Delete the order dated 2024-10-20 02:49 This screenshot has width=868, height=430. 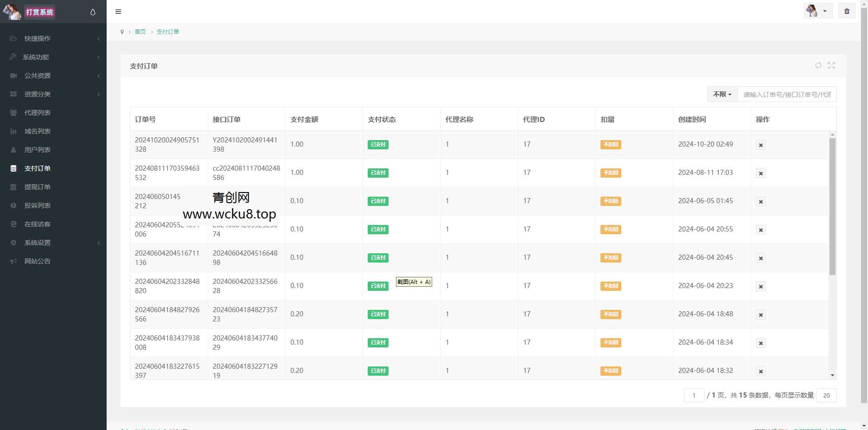[x=760, y=145]
